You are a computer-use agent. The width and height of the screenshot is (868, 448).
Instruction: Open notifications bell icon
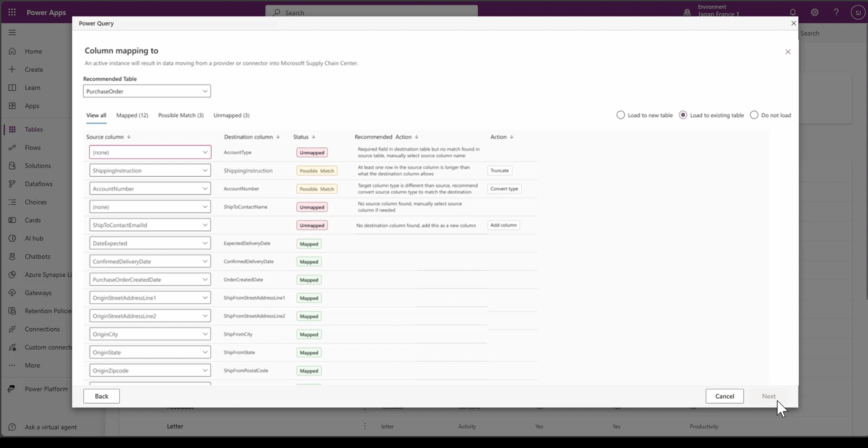793,12
